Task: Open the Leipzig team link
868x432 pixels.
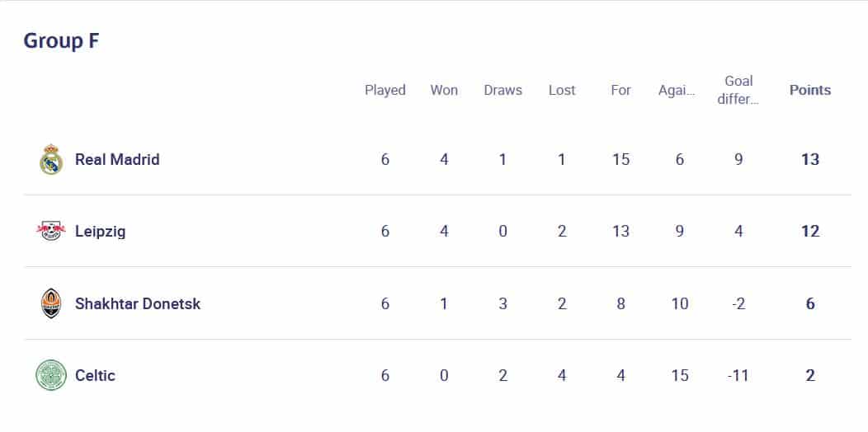Action: coord(100,231)
